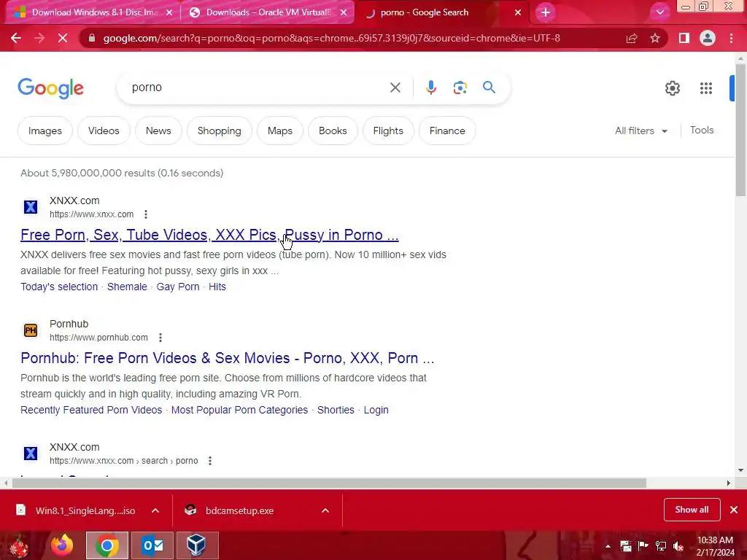
Task: Bookmark this page with the star icon
Action: [655, 38]
